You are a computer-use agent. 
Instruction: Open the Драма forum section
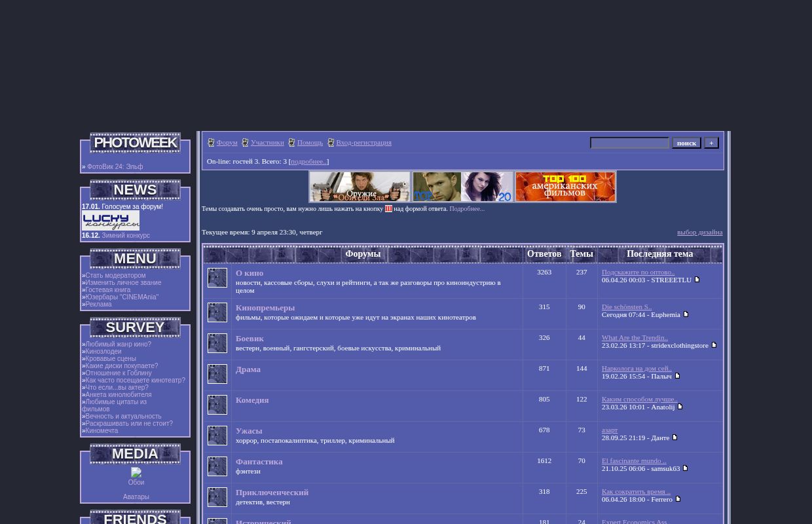[248, 369]
